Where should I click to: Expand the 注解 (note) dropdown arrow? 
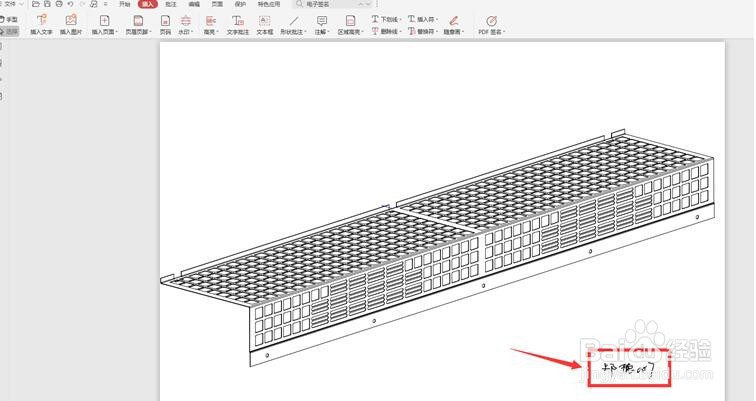point(328,32)
